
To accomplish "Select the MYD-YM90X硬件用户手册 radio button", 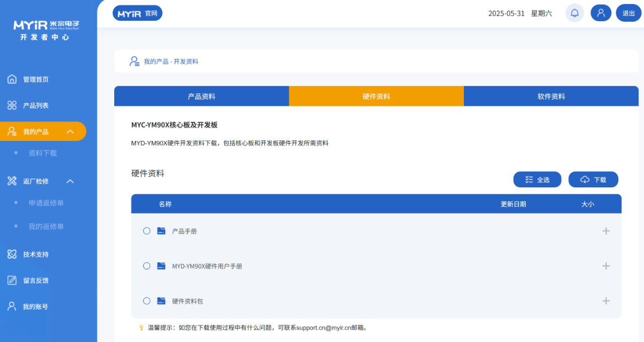I will (x=146, y=266).
